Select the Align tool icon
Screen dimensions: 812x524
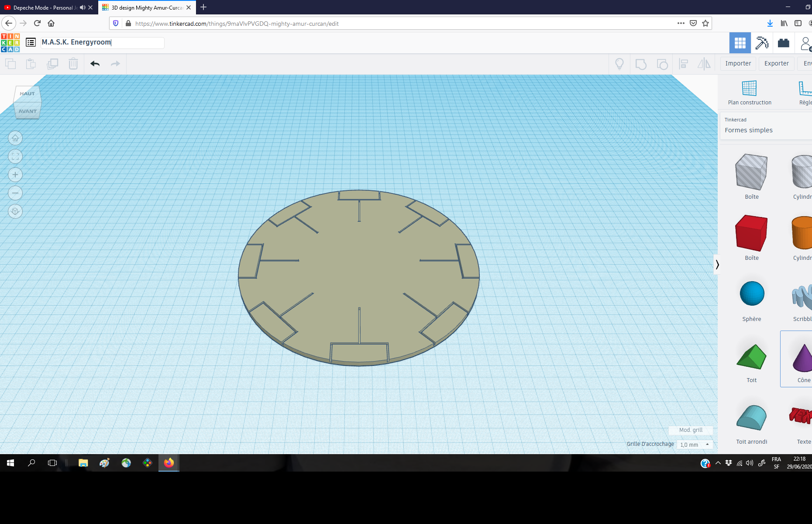pos(684,64)
